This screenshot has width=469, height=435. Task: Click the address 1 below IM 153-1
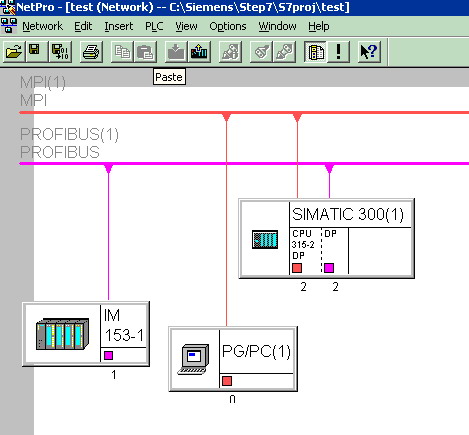114,375
